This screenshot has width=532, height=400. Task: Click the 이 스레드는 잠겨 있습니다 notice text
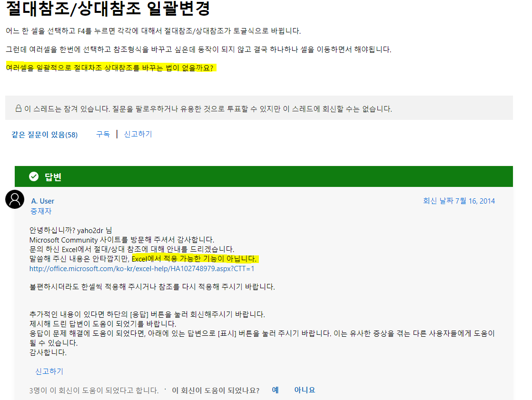208,109
